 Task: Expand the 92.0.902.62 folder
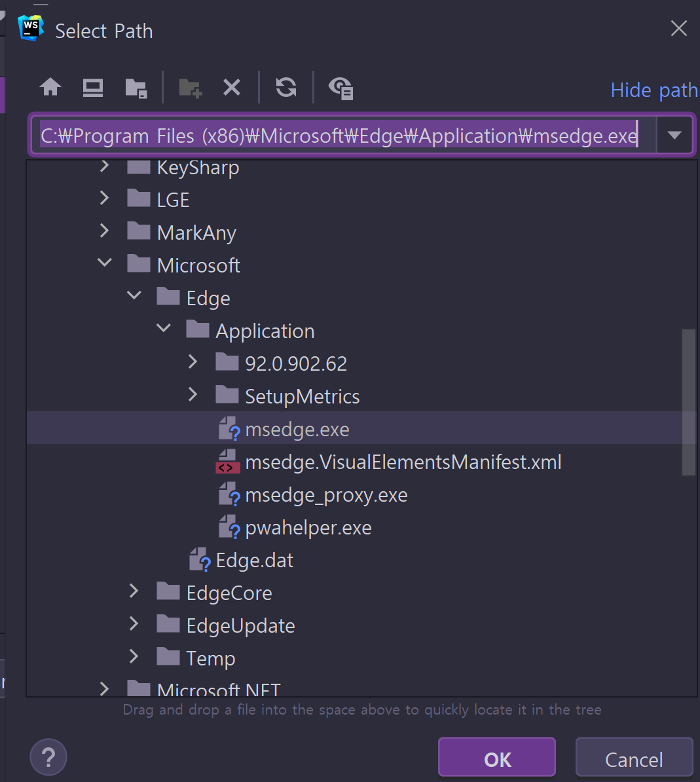click(x=193, y=362)
